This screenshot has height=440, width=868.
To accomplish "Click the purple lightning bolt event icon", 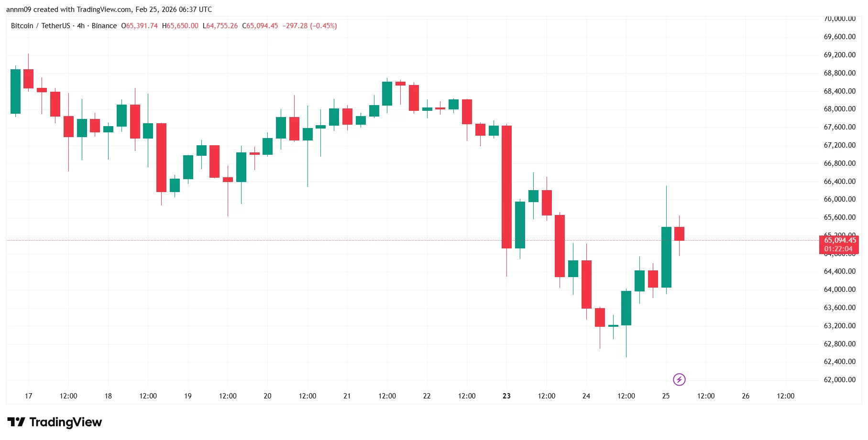I will [679, 380].
